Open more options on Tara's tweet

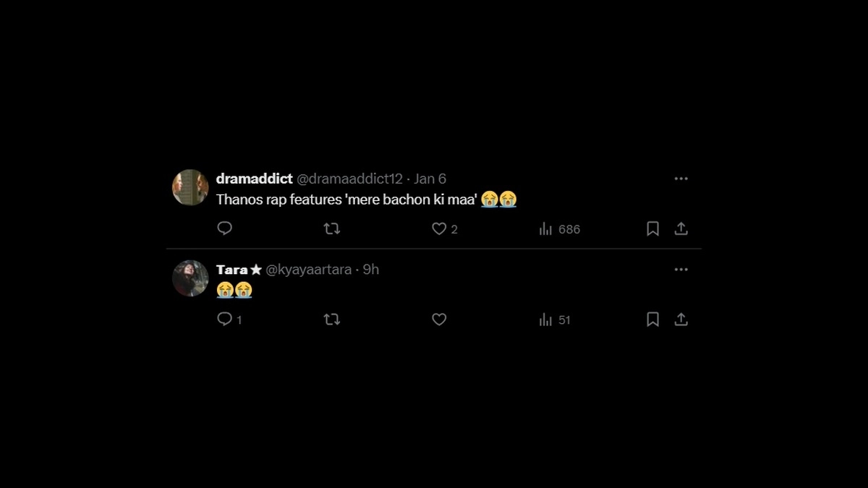[681, 269]
